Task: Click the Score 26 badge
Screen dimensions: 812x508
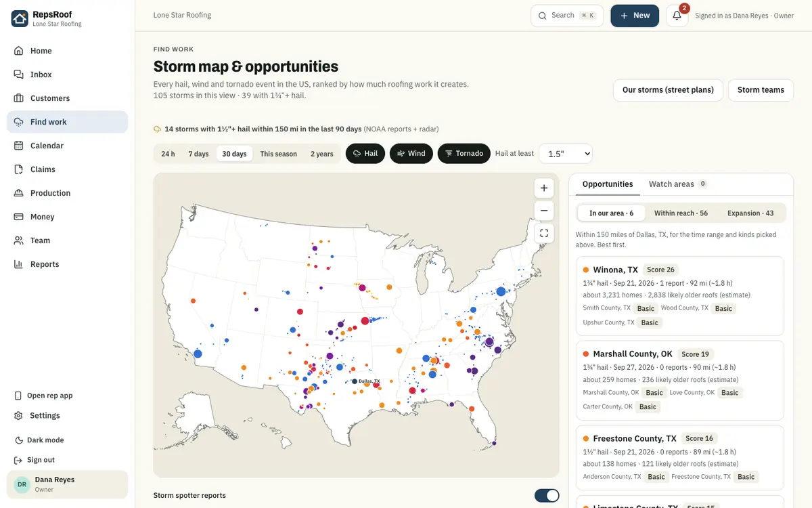Action: pyautogui.click(x=660, y=270)
